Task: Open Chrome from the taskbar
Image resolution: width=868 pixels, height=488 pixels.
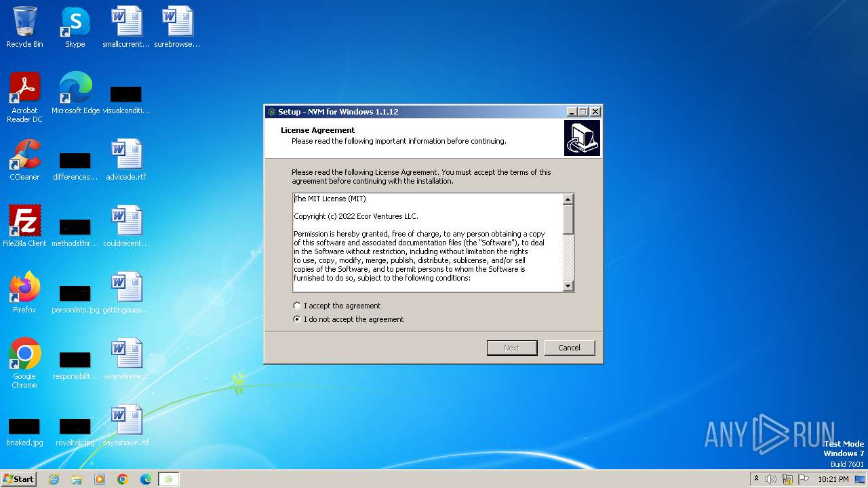Action: click(123, 479)
